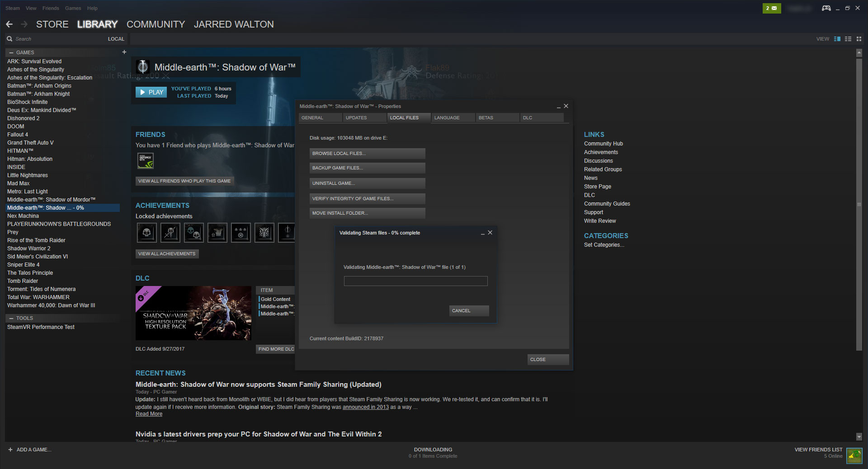Viewport: 868px width, 469px height.
Task: Open the two skulls locked achievement
Action: [194, 233]
